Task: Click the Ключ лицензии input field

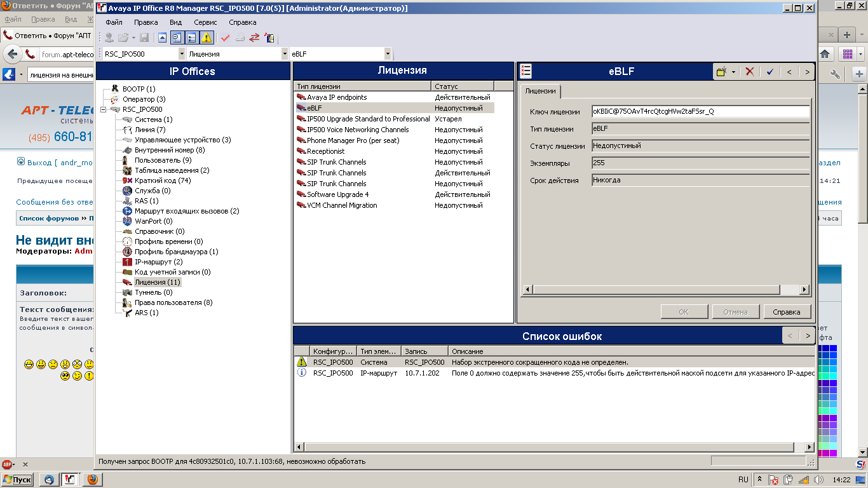Action: click(700, 111)
